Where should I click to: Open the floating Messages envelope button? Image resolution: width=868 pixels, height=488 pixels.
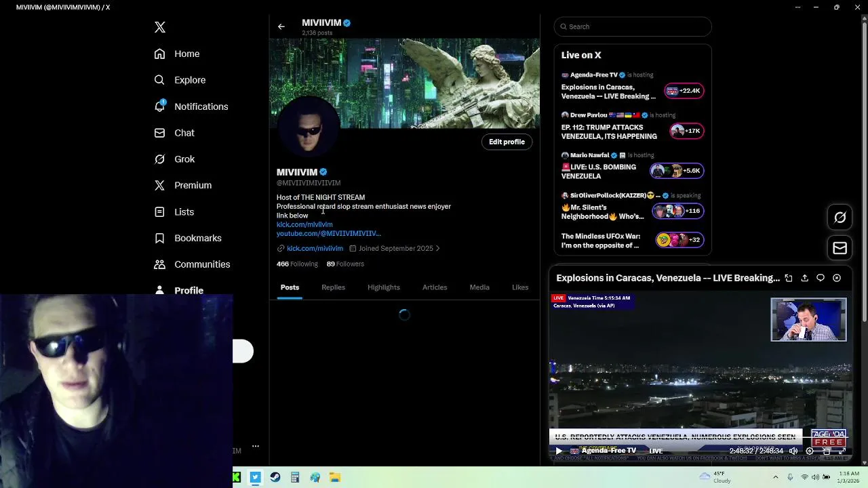click(840, 248)
